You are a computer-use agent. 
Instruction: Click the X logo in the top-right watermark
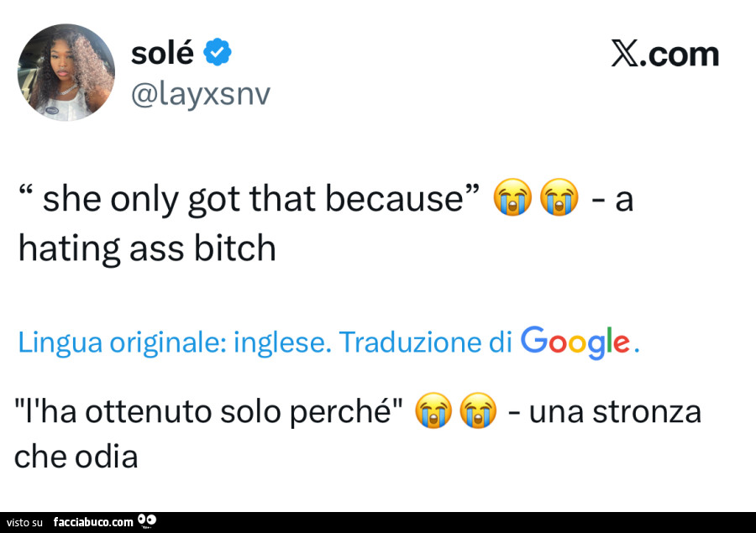pos(623,55)
